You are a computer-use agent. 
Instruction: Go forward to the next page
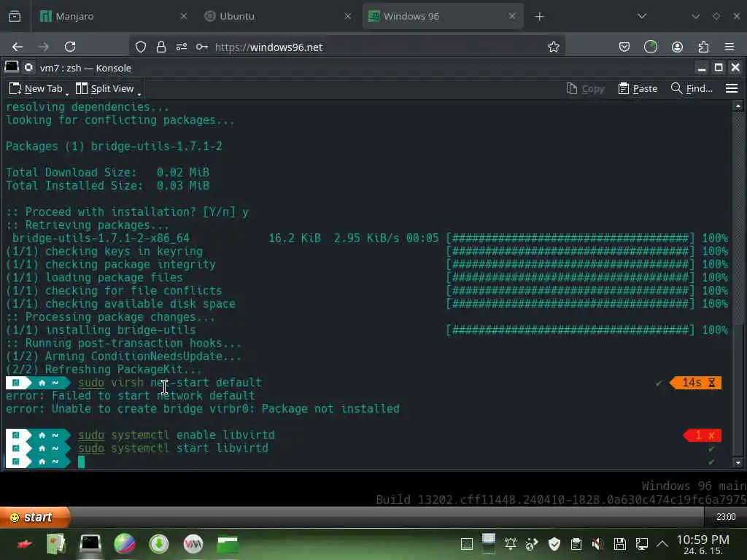[44, 47]
